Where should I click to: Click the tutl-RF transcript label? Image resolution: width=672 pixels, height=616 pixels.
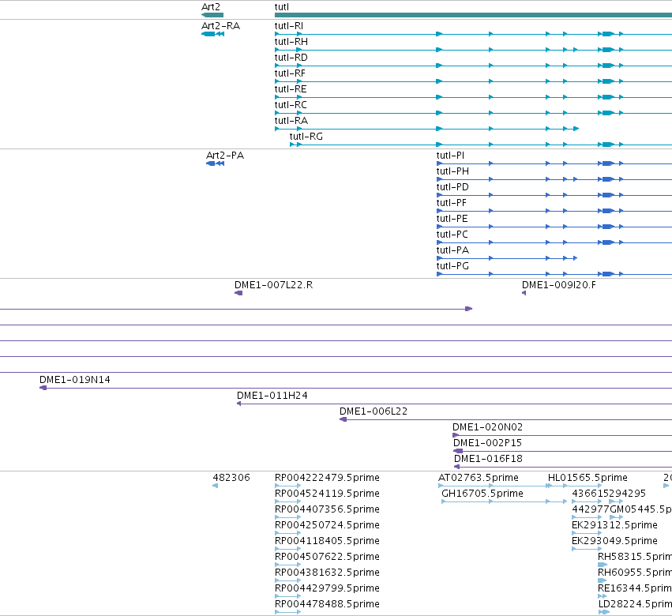point(290,73)
